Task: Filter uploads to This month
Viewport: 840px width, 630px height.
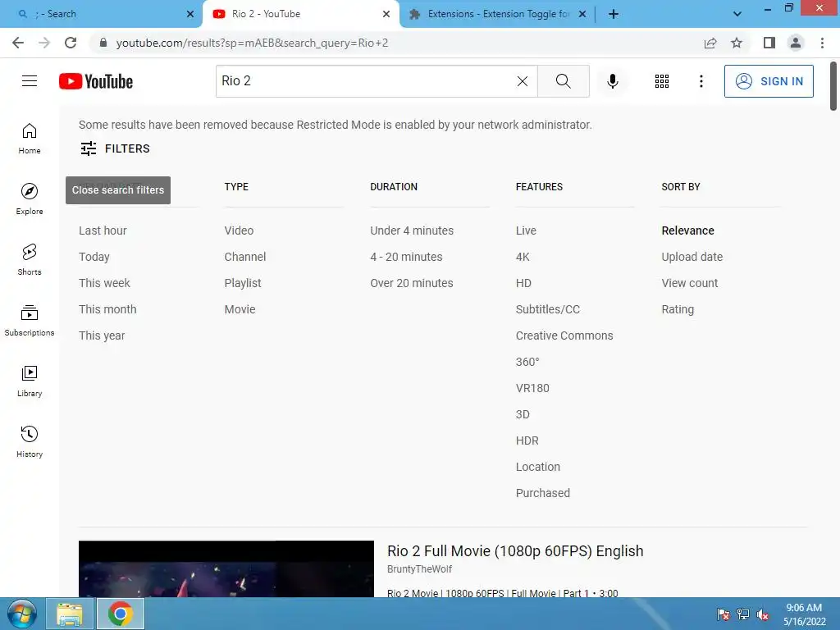Action: click(107, 309)
